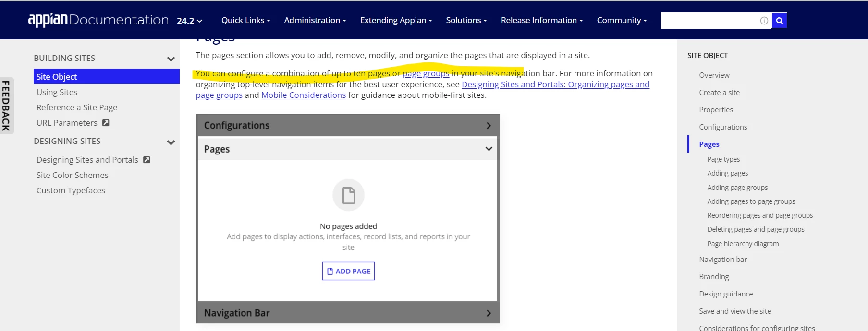Image resolution: width=868 pixels, height=331 pixels.
Task: Click the Appian Documentation logo
Action: point(98,20)
